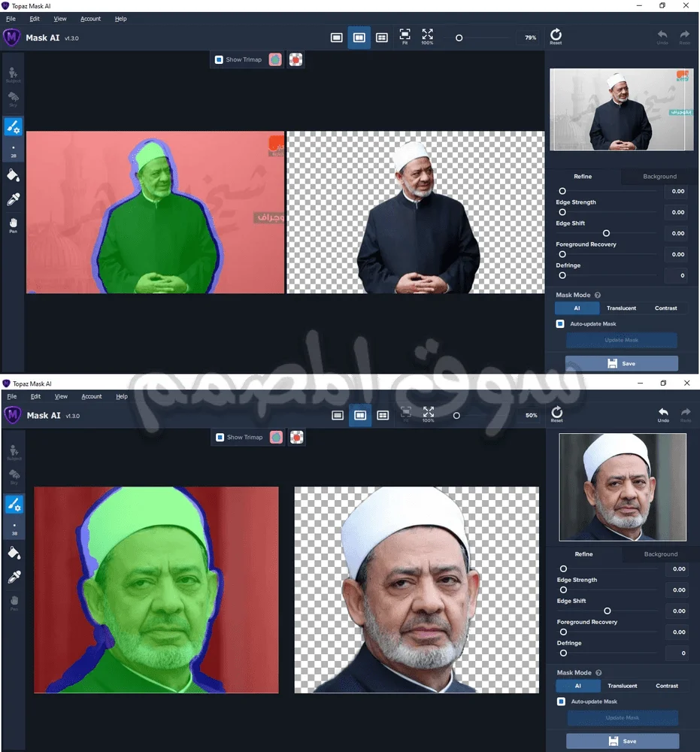Uncheck Auto-update Mask in upper window

(559, 323)
